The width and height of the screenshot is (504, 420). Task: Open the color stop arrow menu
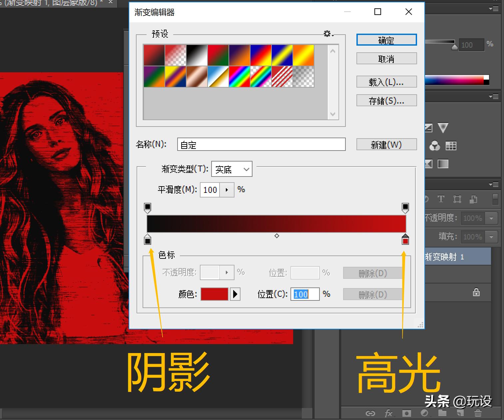click(235, 294)
